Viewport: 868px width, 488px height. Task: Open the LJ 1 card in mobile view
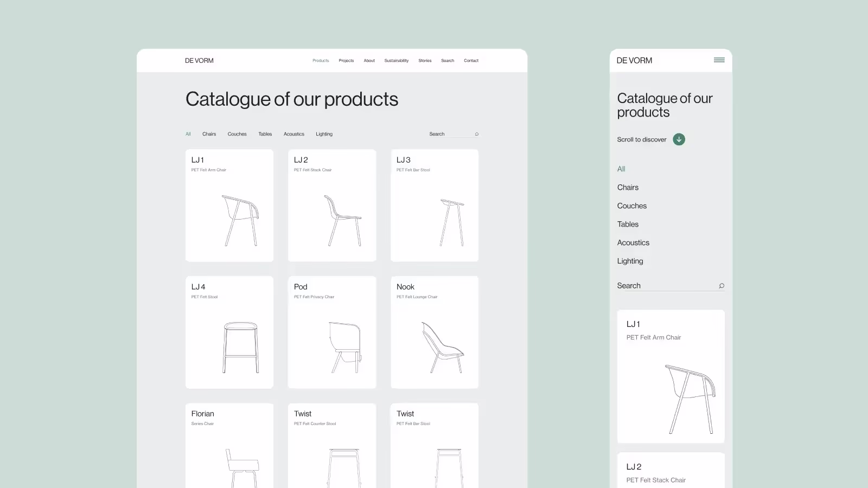pos(671,376)
